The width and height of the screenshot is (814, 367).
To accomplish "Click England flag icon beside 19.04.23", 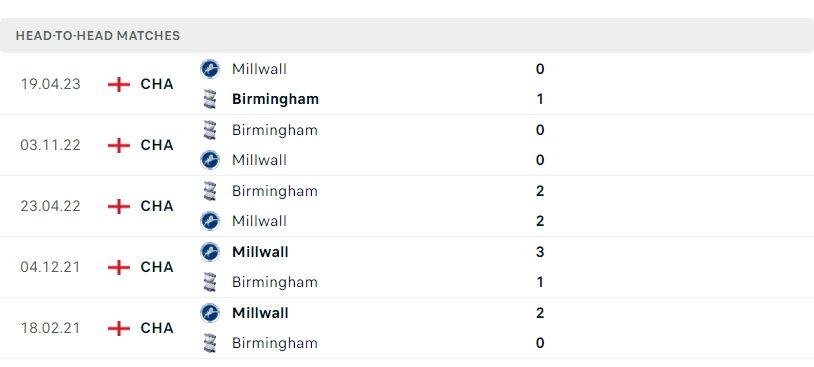I will [x=119, y=84].
